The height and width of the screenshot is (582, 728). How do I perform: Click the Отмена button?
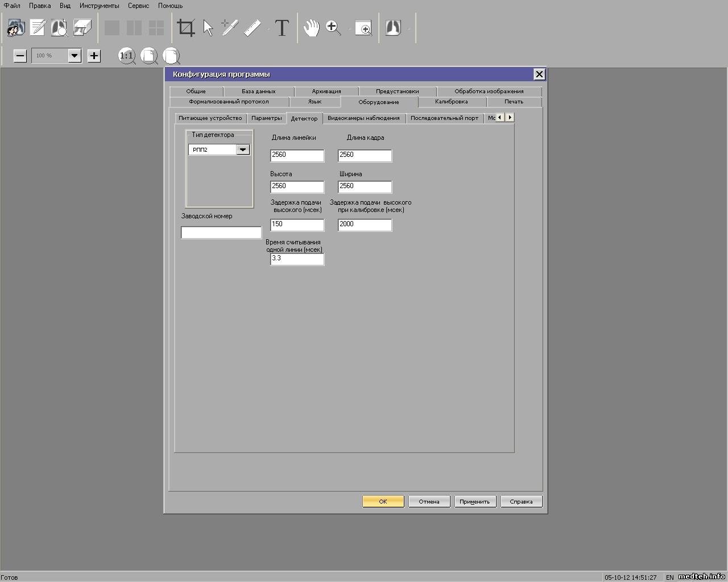[x=429, y=501]
